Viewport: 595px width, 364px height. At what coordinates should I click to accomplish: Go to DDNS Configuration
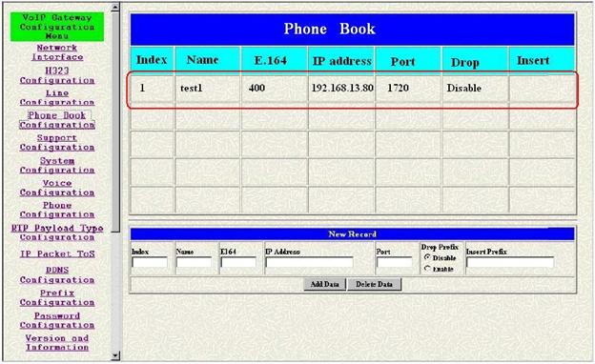coord(57,274)
